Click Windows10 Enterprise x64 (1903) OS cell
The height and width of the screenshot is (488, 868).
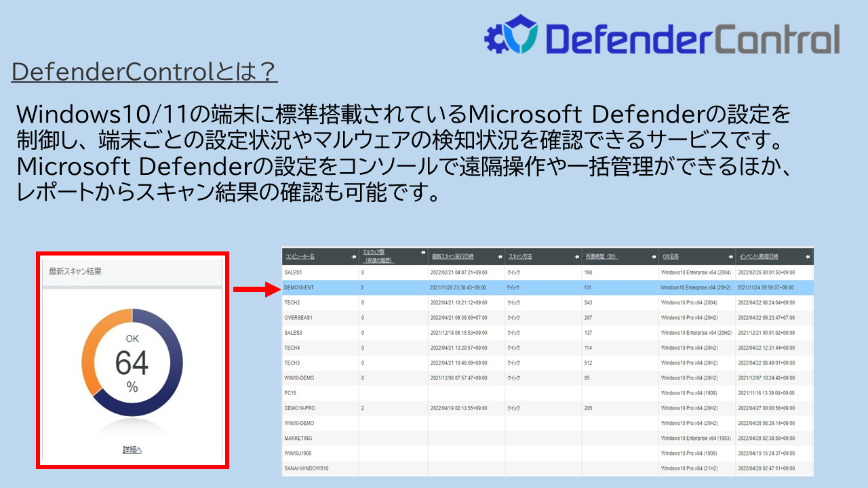tap(696, 439)
